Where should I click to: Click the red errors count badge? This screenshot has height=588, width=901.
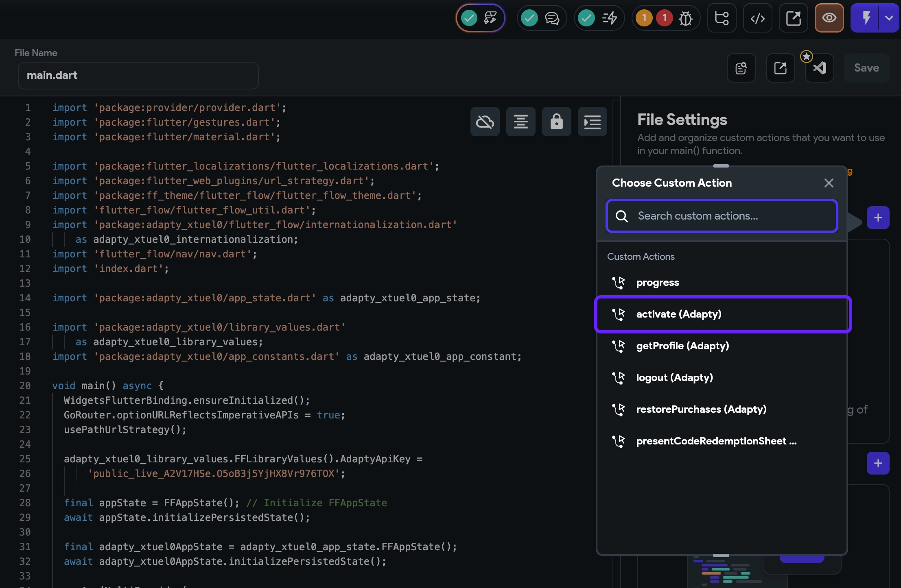click(x=665, y=18)
